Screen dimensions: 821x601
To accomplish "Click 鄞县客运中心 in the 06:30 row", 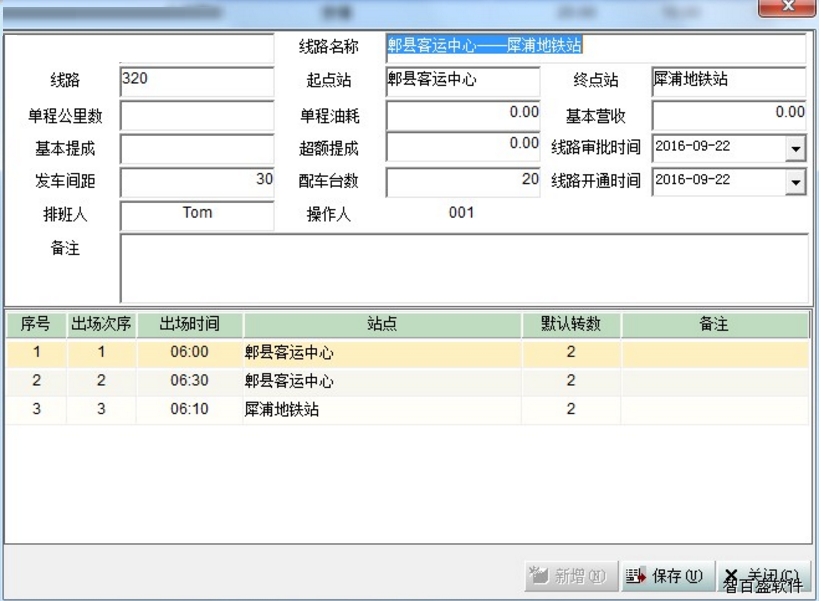I will [289, 381].
